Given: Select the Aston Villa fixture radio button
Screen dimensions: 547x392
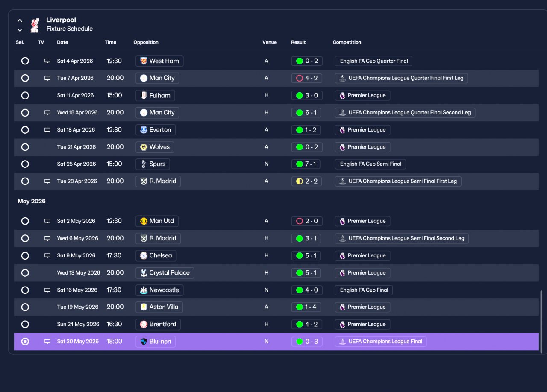Looking at the screenshot, I should (x=25, y=307).
